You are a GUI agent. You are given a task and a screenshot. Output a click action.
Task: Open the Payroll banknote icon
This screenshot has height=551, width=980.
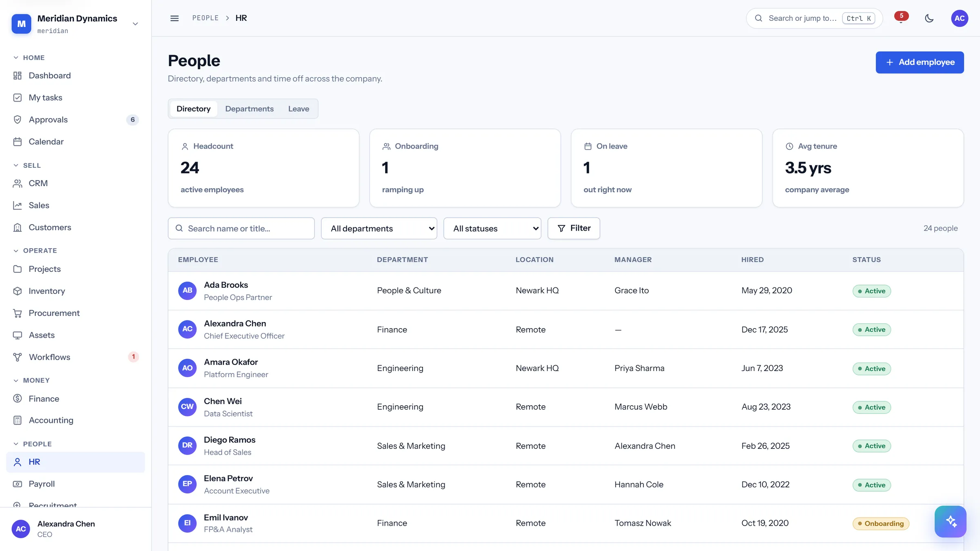tap(17, 484)
